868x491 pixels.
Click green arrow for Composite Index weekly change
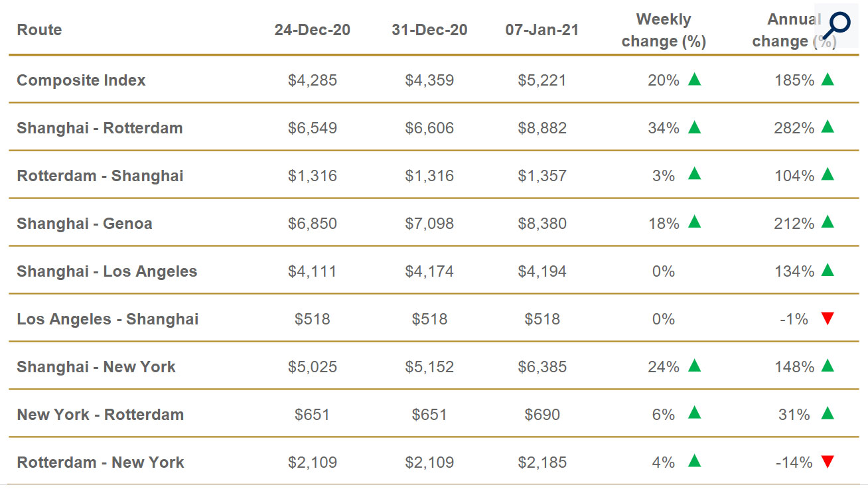point(694,80)
